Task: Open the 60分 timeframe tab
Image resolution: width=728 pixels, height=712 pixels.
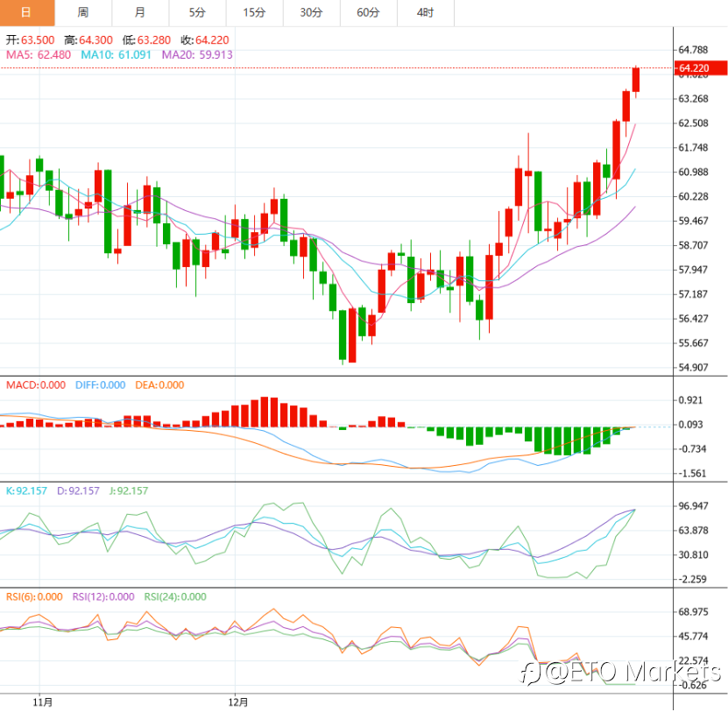Action: tap(369, 12)
